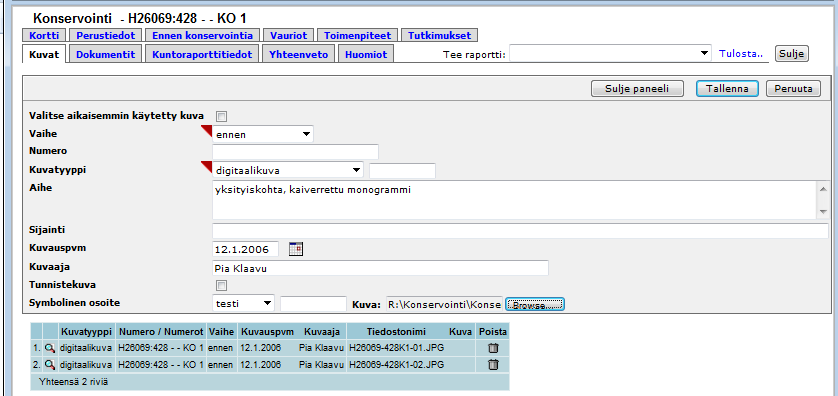This screenshot has height=396, width=838.
Task: Open the Toimenpiteet tab
Action: click(358, 36)
